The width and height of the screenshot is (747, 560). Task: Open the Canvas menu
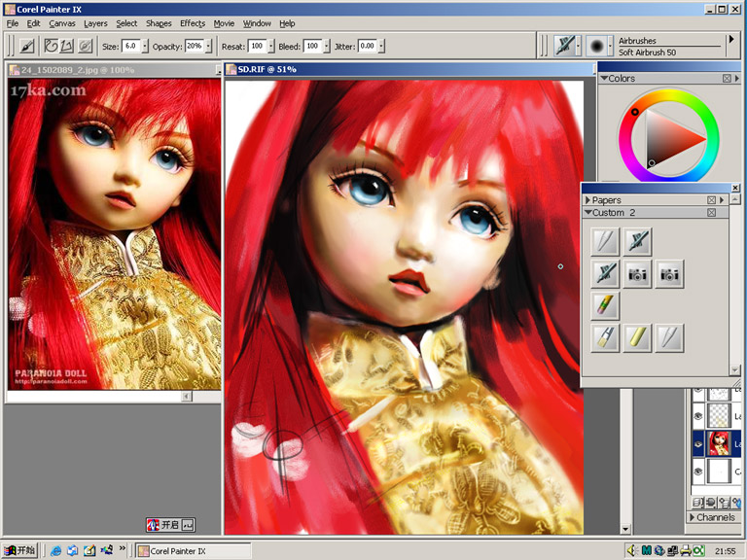pos(62,23)
